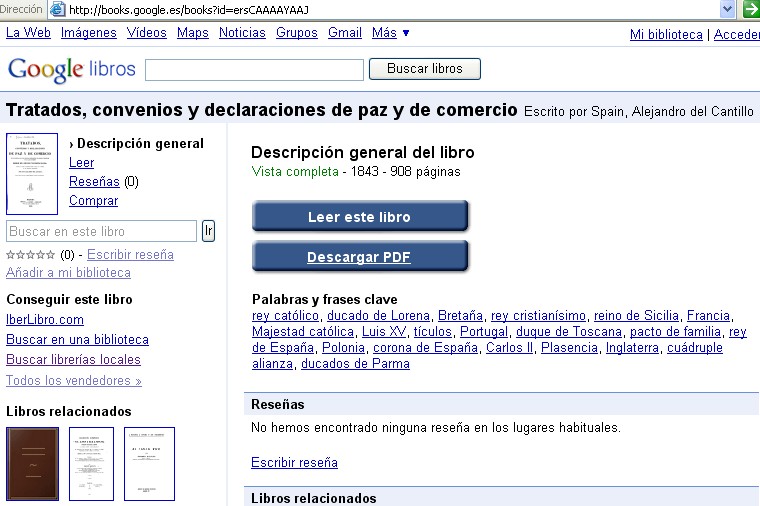
Task: Click the Comprar link
Action: click(x=94, y=200)
